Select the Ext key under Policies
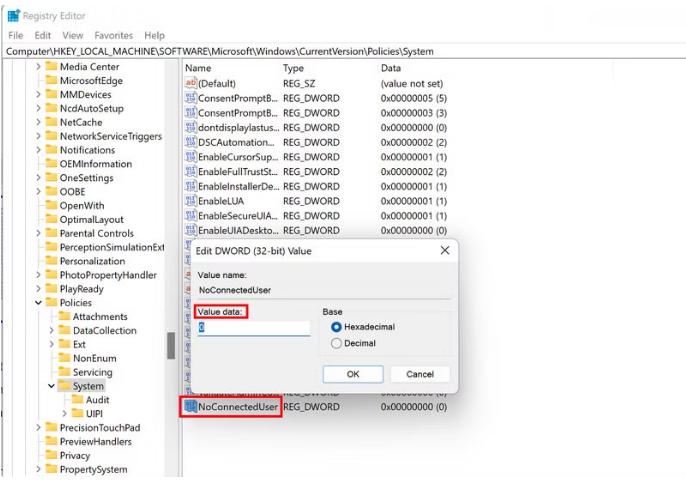The image size is (686, 491). tap(79, 344)
